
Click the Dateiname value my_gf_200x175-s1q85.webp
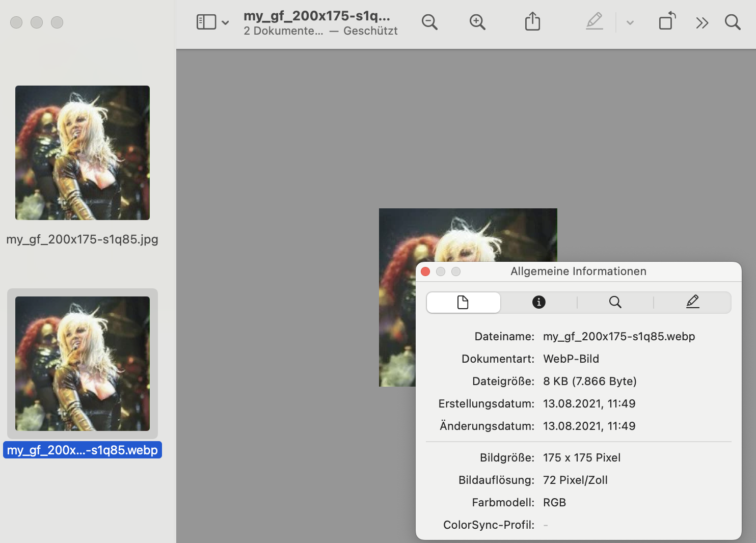[619, 336]
